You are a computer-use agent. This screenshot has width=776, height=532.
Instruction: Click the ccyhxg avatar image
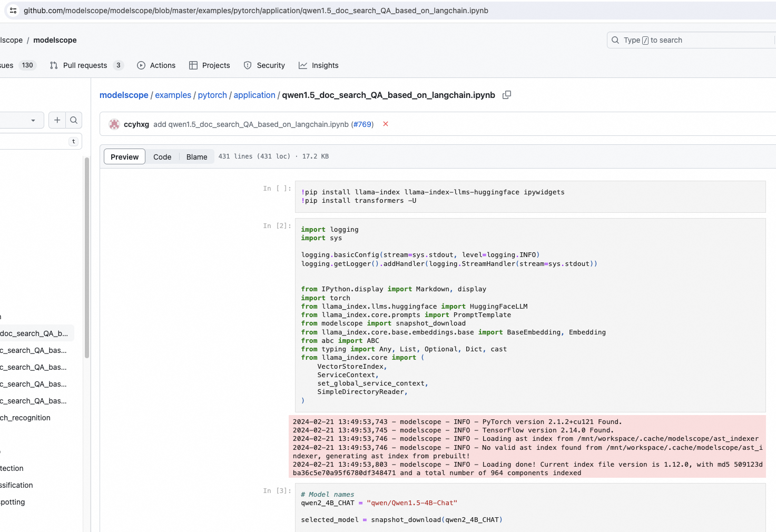pyautogui.click(x=114, y=124)
